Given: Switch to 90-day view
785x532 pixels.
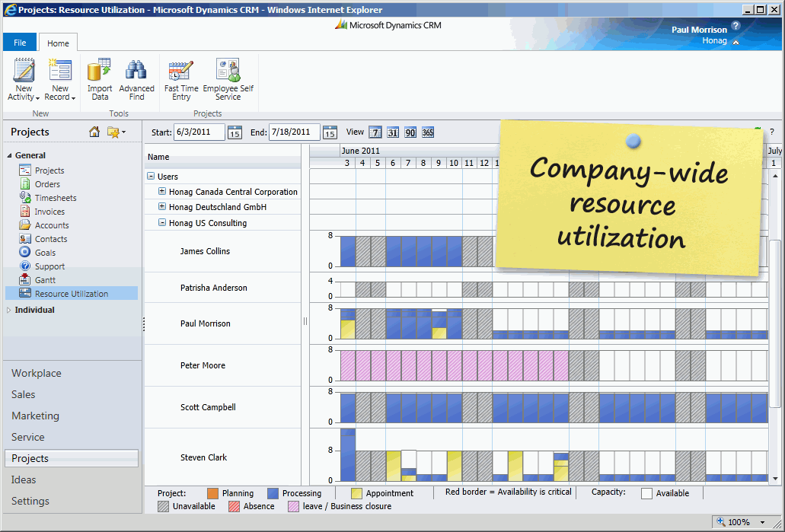Looking at the screenshot, I should 410,132.
